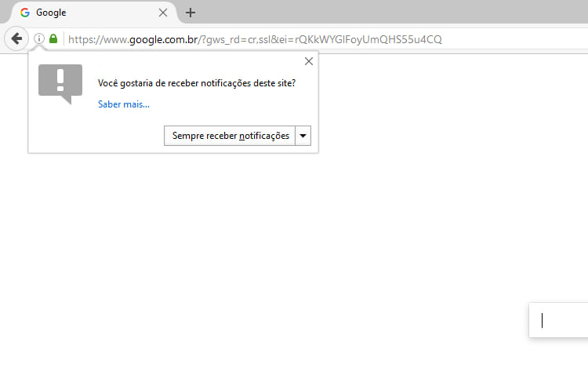Click the 'https://' prefix in address bar
Viewport: 588px width, 368px height.
(84, 39)
